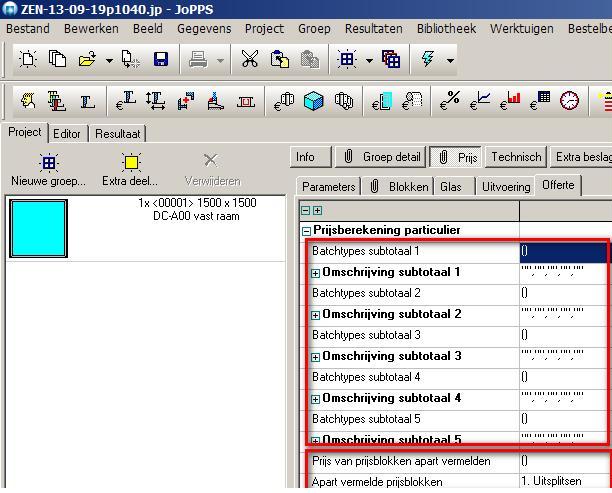This screenshot has width=612, height=493.
Task: Click the Prijs button
Action: pos(455,158)
